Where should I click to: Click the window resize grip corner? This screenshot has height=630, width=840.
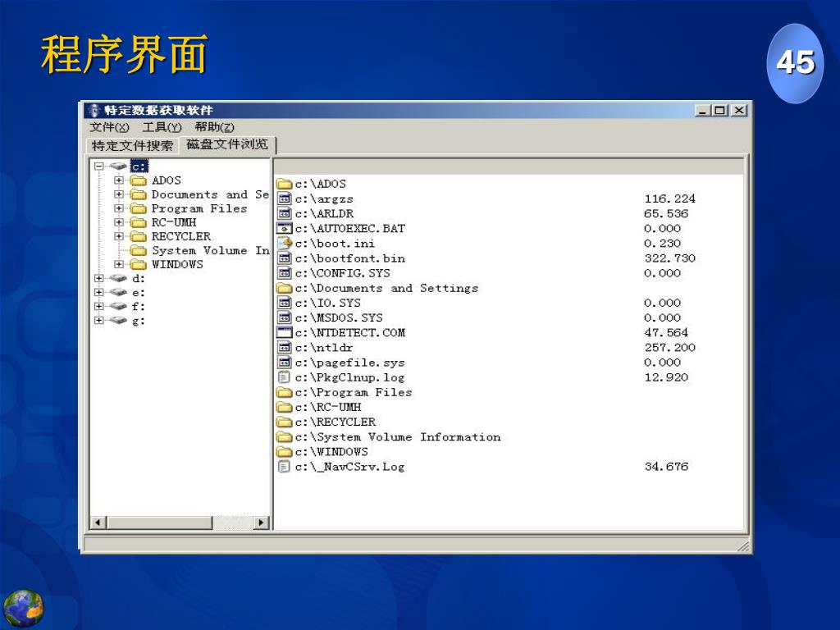(x=743, y=546)
